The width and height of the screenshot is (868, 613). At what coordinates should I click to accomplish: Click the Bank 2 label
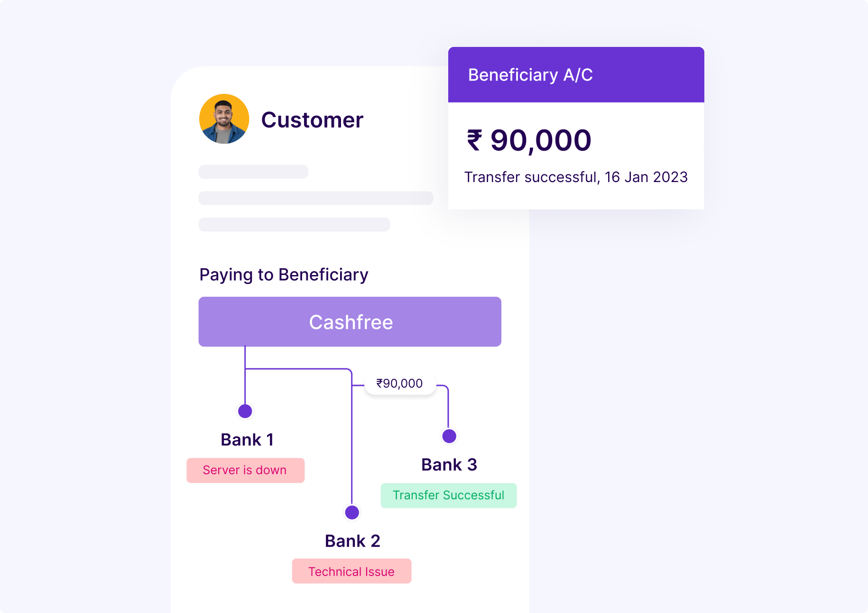point(352,541)
